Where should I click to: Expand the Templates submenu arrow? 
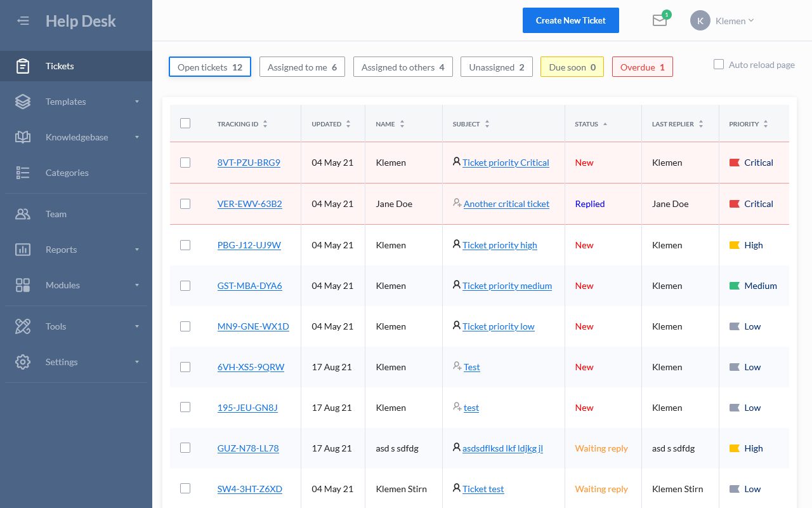click(x=137, y=102)
